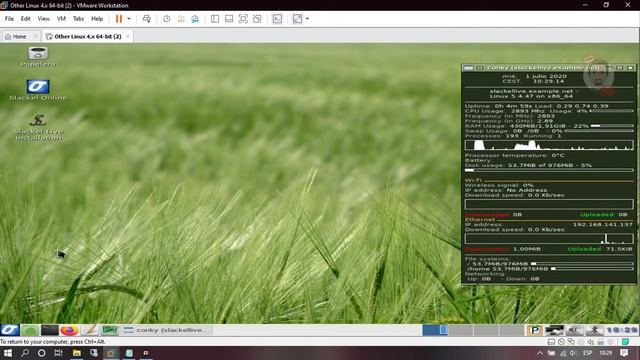The width and height of the screenshot is (640, 360).
Task: Select the Slackel Live Installation desktop icon
Action: 38,127
